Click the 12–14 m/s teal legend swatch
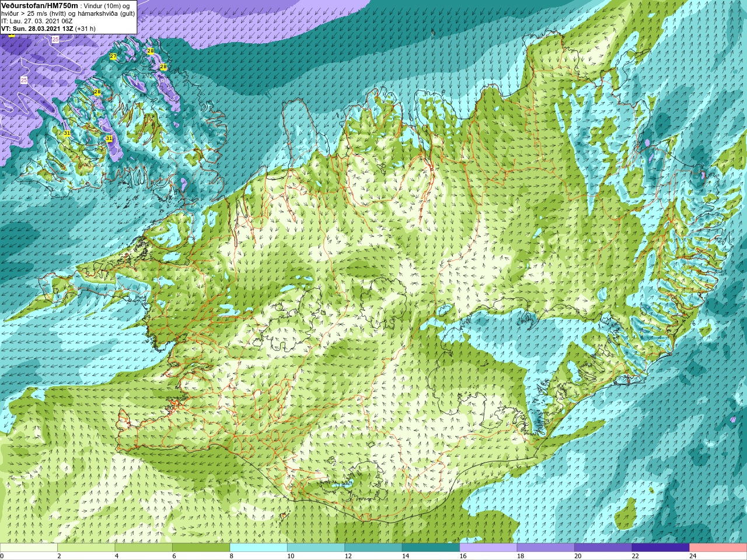The image size is (747, 560). (x=373, y=548)
